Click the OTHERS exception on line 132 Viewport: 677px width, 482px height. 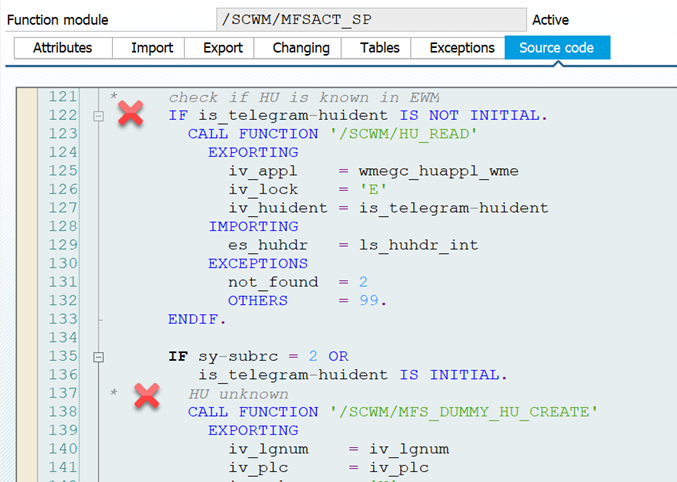pyautogui.click(x=258, y=301)
